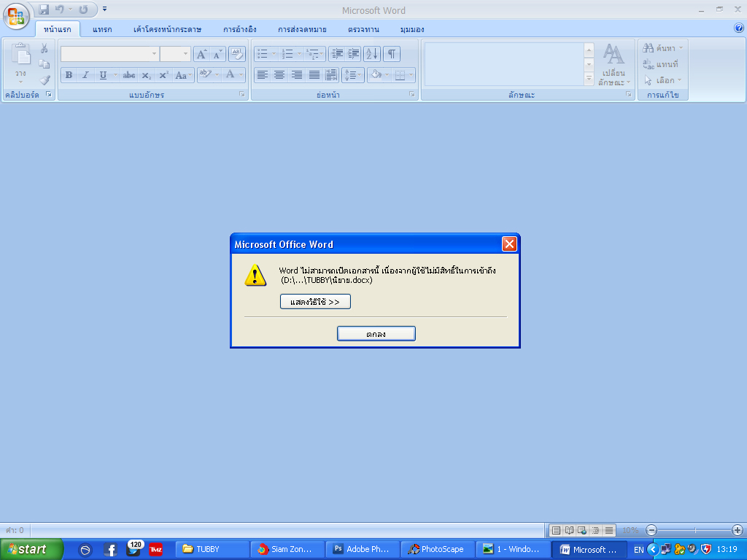Toggle Show paragraph marks pilcrow

[391, 54]
